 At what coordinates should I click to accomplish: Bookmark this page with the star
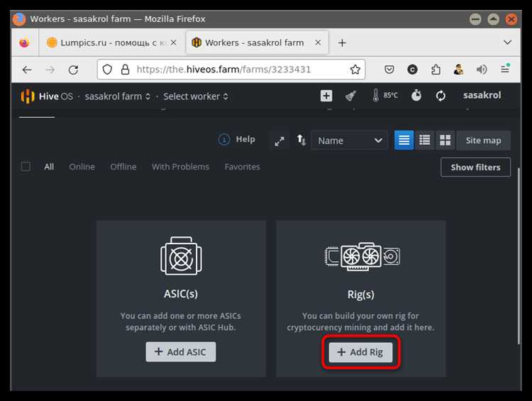355,70
